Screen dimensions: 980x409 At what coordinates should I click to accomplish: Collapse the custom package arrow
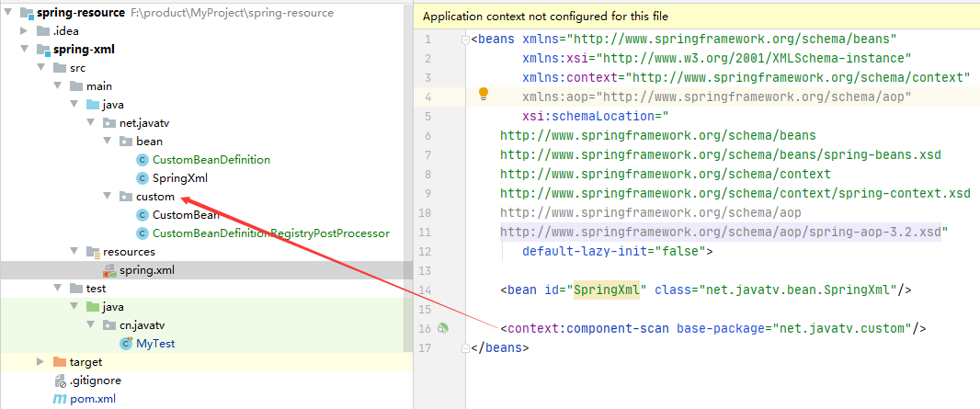tap(108, 197)
